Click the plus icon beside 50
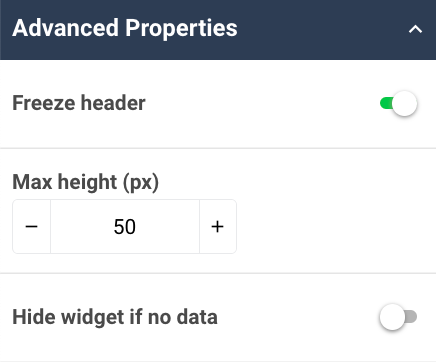436x362 pixels. pyautogui.click(x=218, y=227)
